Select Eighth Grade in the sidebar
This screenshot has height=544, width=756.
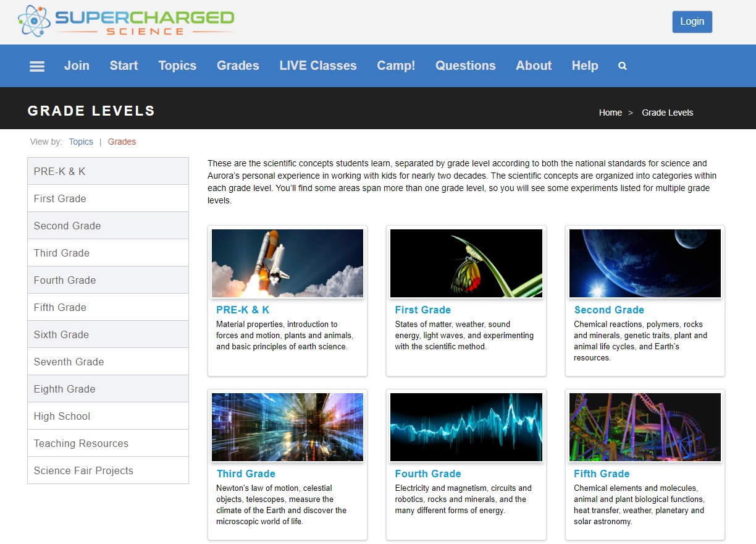108,389
